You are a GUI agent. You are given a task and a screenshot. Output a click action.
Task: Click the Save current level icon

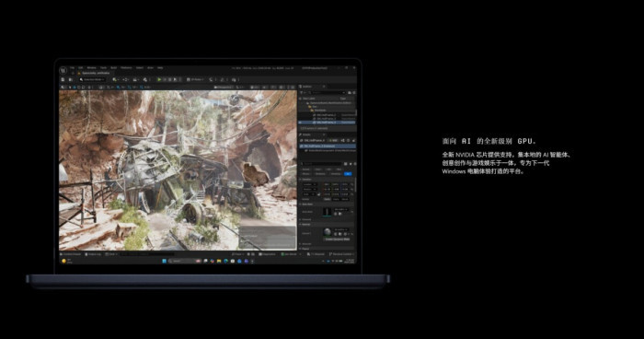pos(63,79)
